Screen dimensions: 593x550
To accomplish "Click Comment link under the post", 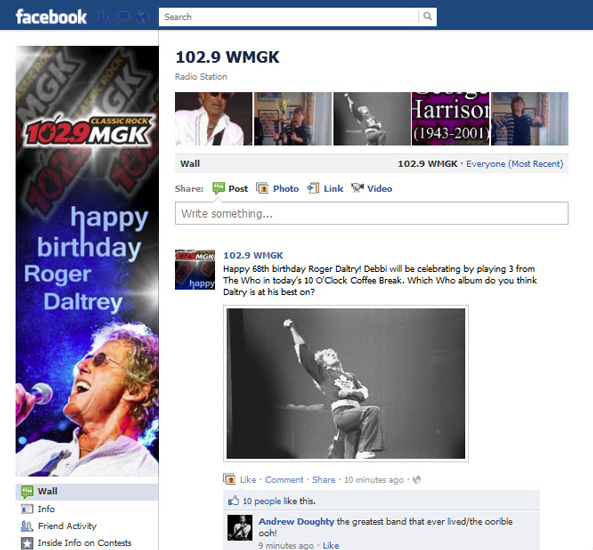I will pos(284,480).
